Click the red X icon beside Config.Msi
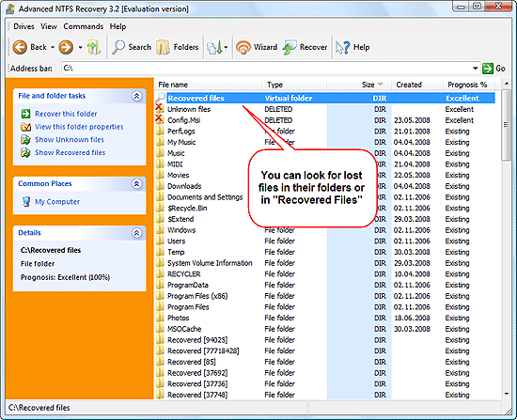The height and width of the screenshot is (420, 517). 159,118
